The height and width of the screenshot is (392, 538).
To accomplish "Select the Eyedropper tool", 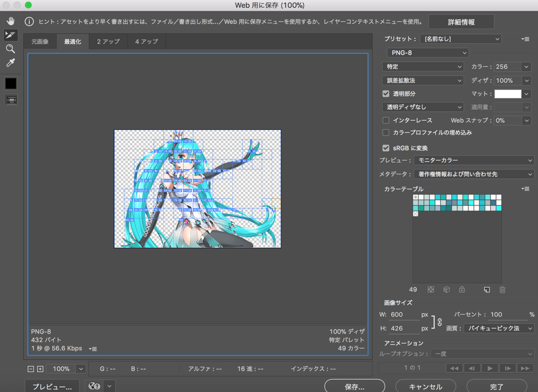I will pyautogui.click(x=11, y=63).
